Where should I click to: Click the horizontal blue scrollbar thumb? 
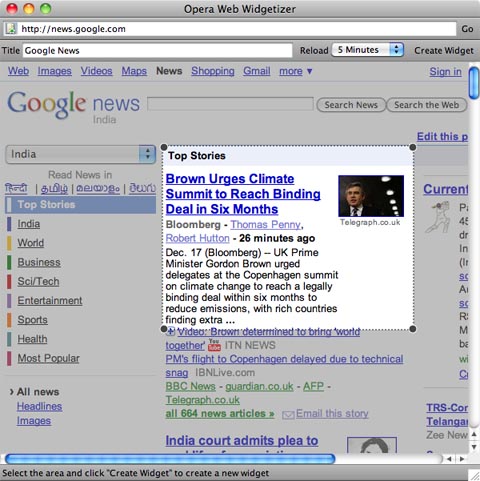pyautogui.click(x=170, y=459)
